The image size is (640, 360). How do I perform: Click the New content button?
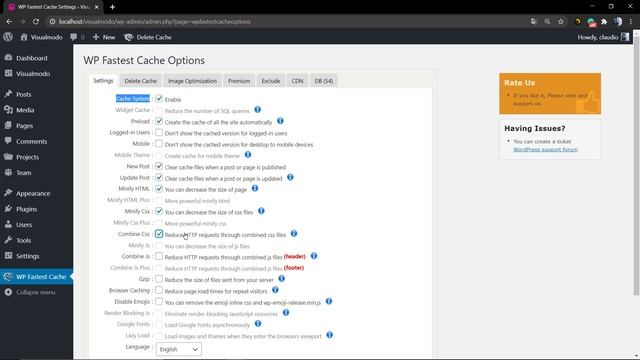pos(104,37)
